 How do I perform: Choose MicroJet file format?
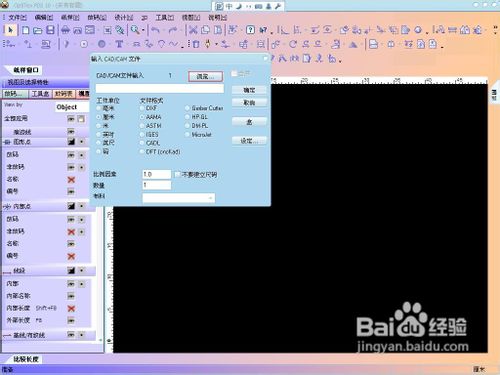(187, 134)
